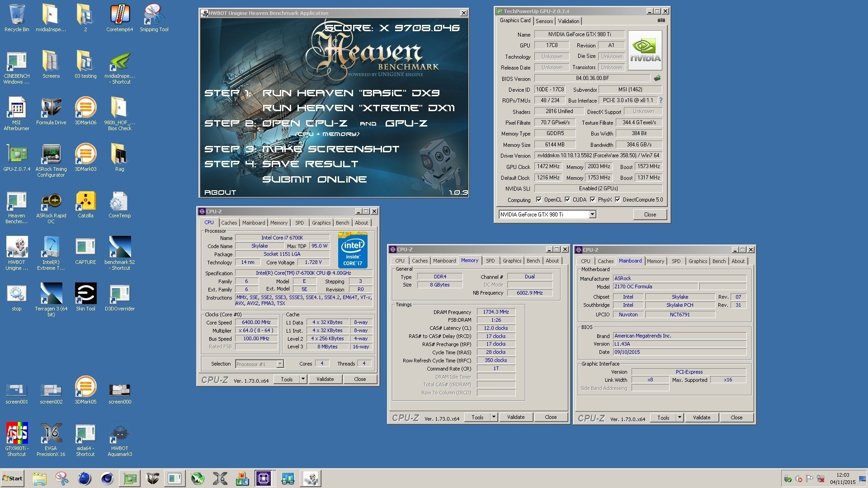Expand Tools arrow in CPU-Z Mainboard window
Screen dimensions: 868x488
tap(679, 418)
